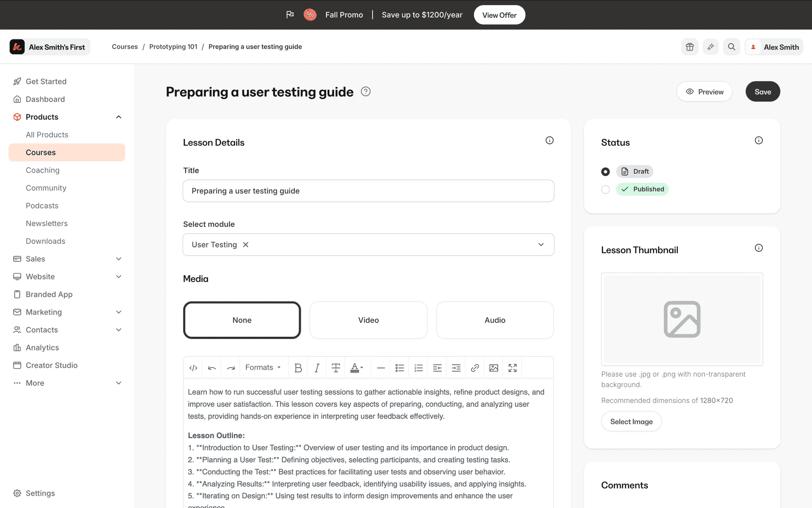Expand editor to fullscreen

point(513,368)
